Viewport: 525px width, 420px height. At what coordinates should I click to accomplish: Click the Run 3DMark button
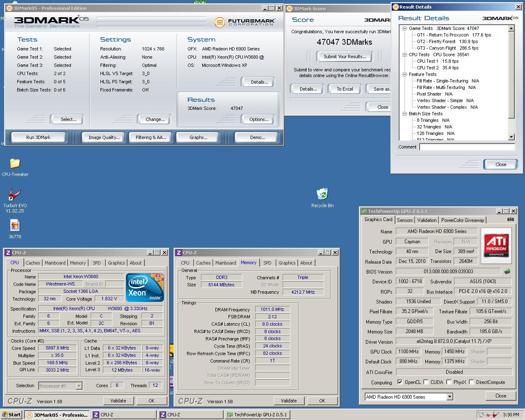coord(38,137)
